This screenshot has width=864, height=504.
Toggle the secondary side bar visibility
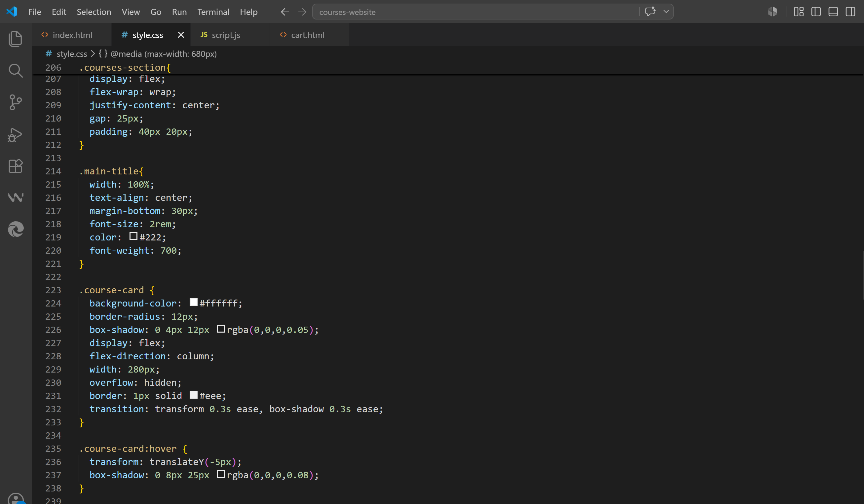tap(850, 12)
